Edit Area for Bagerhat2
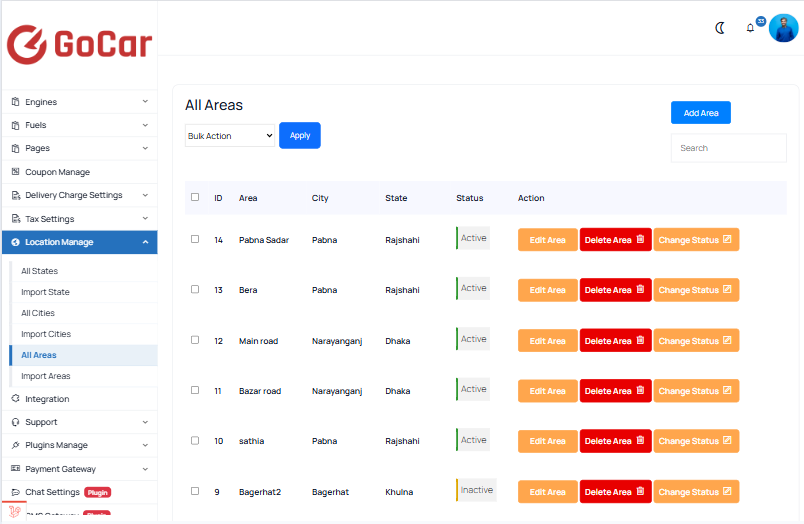The height and width of the screenshot is (524, 804). (548, 492)
